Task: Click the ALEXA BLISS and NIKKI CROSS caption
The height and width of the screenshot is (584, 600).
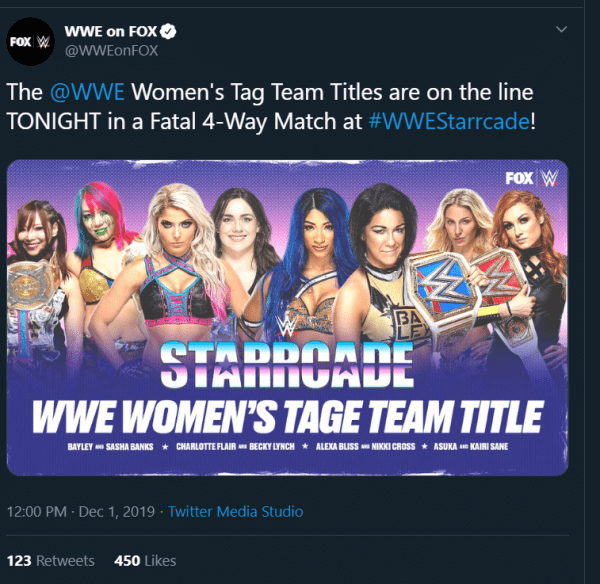Action: pos(365,447)
